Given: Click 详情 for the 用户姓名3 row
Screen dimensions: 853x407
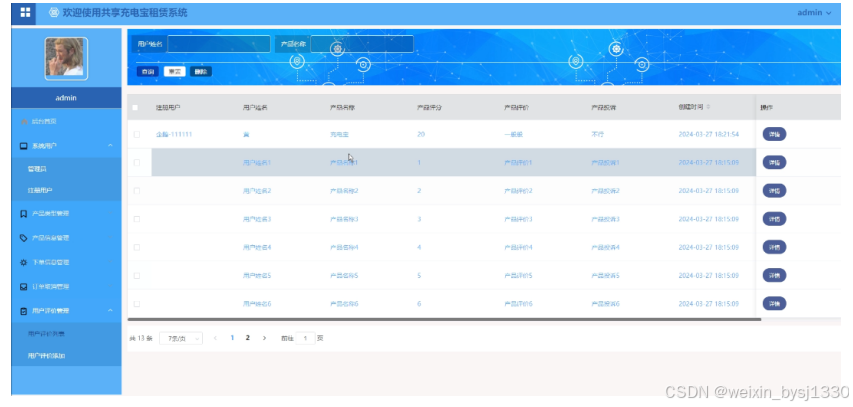Looking at the screenshot, I should coord(774,219).
